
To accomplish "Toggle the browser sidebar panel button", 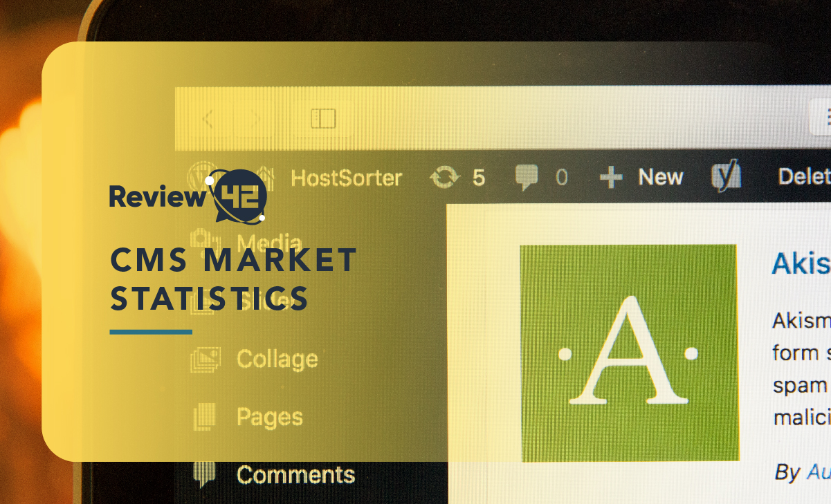I will tap(323, 119).
